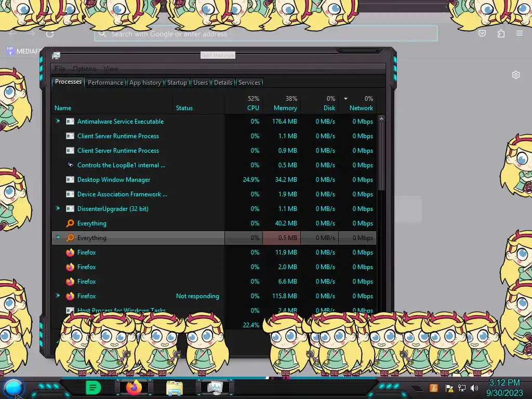Screen dimensions: 532x399
Task: Click the icon of Client Server Runtime 1.1 MB
Action: (70, 136)
